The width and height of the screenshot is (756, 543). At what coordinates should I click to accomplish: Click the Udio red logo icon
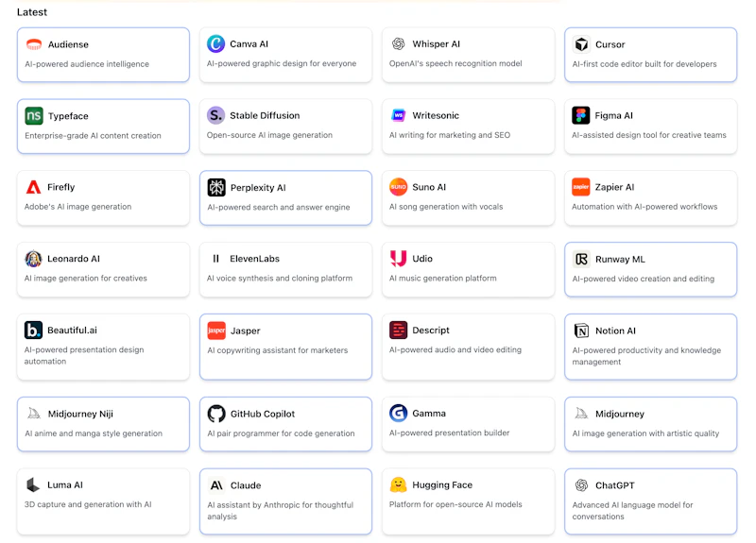398,259
